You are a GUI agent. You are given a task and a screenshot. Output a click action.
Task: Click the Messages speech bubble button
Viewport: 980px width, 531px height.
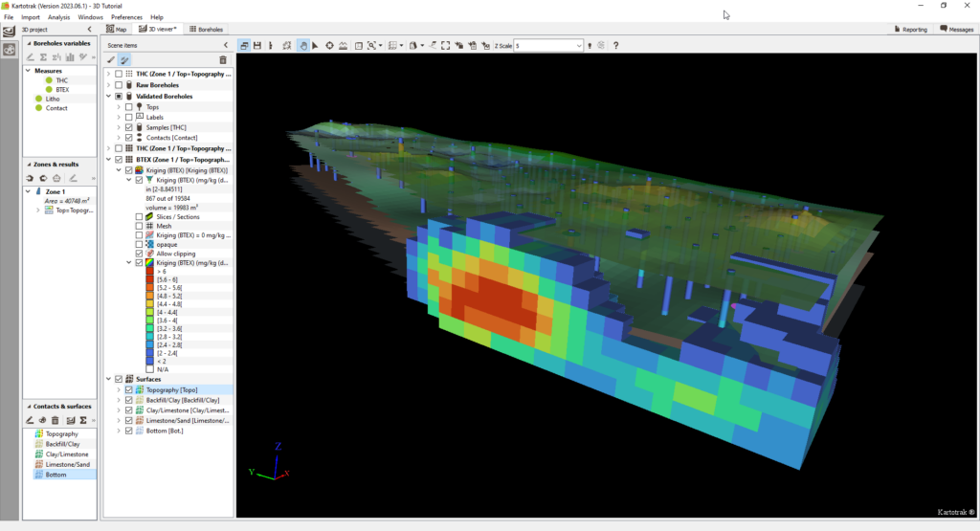tap(956, 30)
